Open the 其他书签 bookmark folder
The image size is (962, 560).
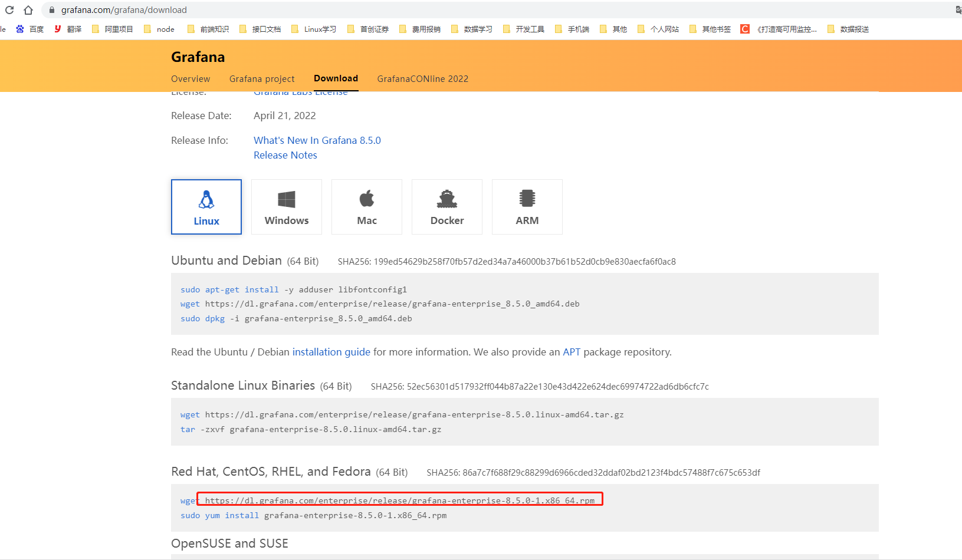point(710,29)
